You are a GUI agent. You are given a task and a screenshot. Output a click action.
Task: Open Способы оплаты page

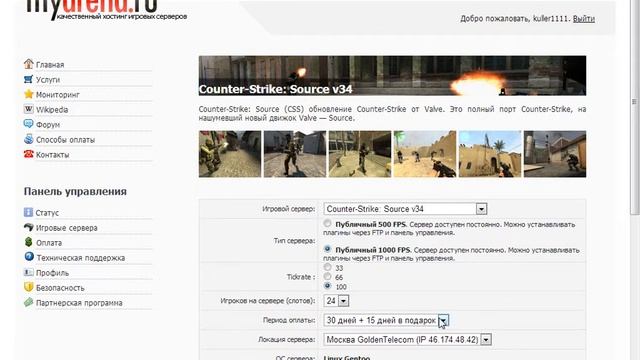tap(65, 140)
